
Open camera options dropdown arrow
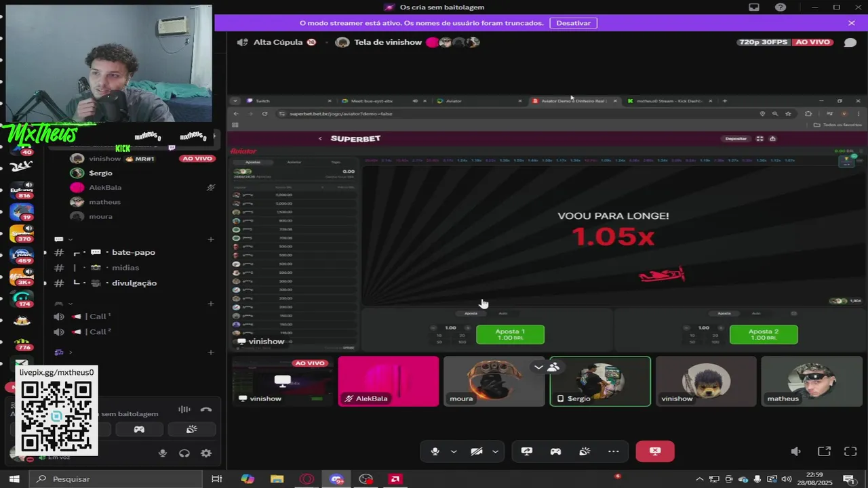(495, 451)
